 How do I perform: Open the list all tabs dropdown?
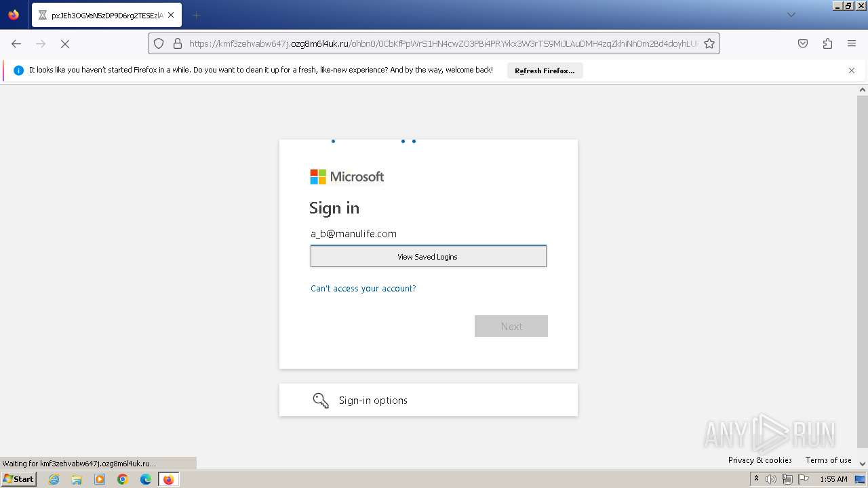(791, 15)
